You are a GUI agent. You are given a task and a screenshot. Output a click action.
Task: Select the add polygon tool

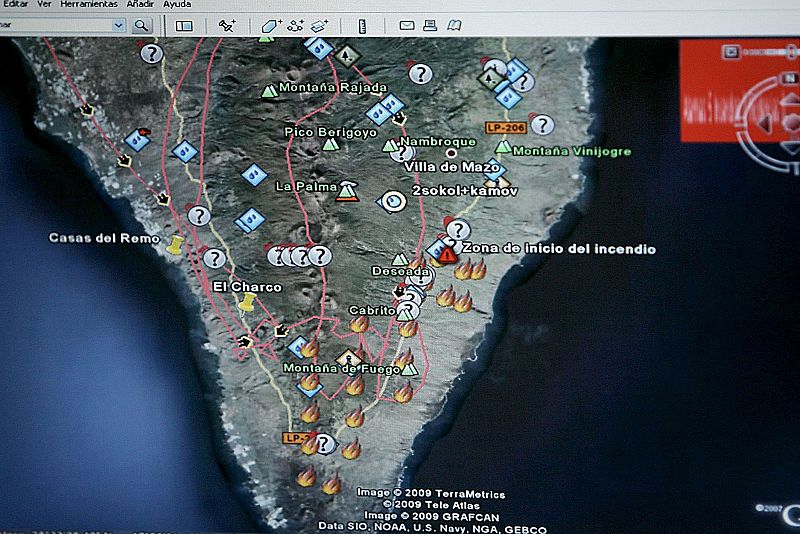coord(271,26)
